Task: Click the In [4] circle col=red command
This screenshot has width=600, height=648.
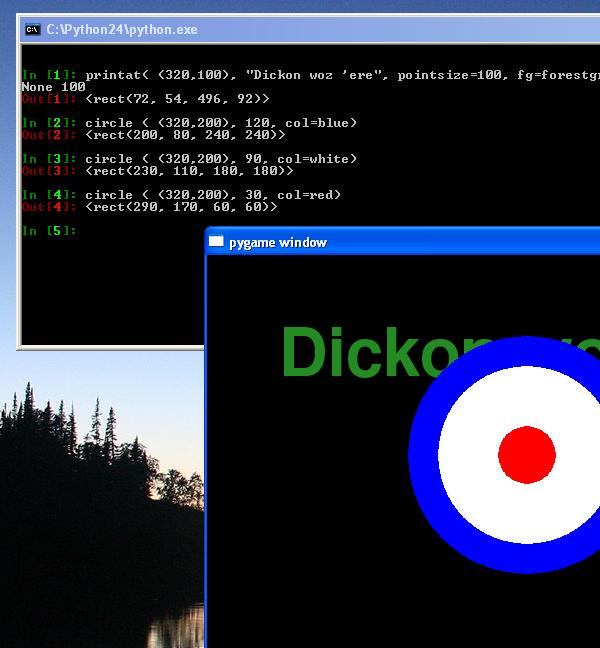Action: point(213,195)
